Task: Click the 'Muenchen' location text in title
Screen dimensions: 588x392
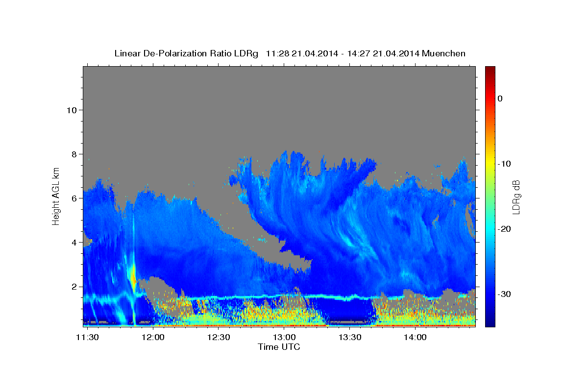Action: point(443,53)
